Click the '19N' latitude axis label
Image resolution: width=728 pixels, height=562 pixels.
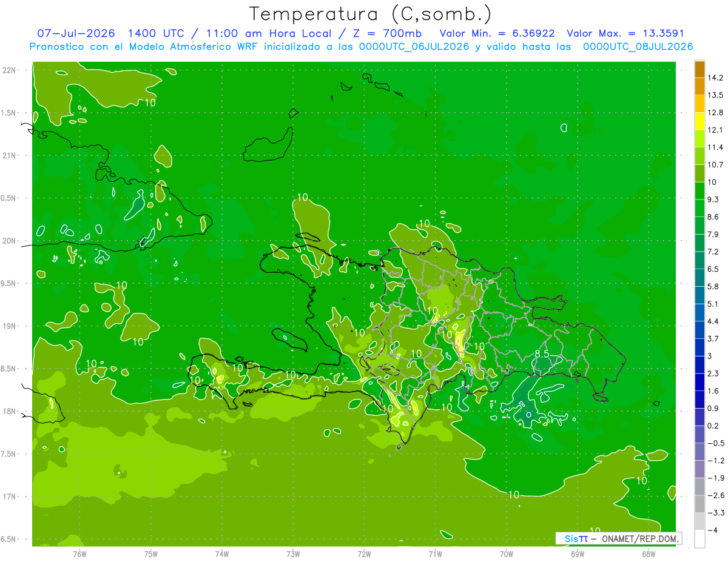(10, 326)
